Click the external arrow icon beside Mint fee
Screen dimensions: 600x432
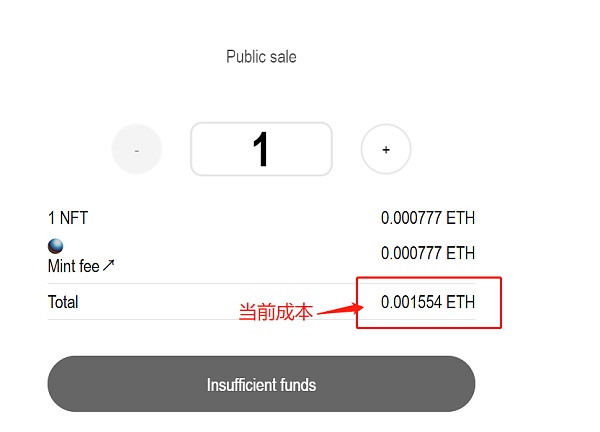tap(110, 266)
